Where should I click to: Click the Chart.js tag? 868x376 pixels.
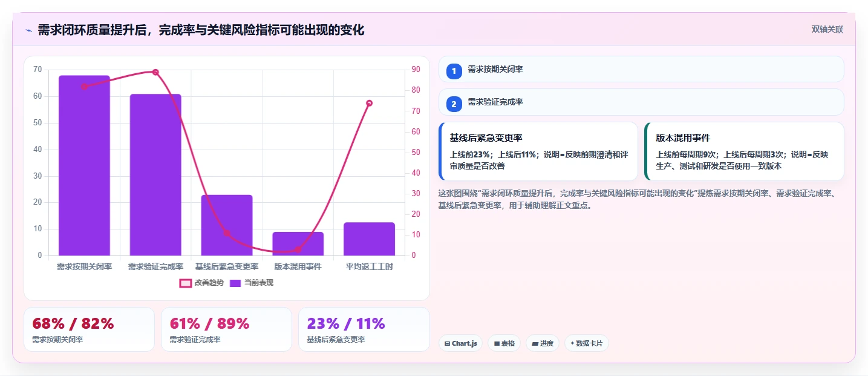[460, 343]
